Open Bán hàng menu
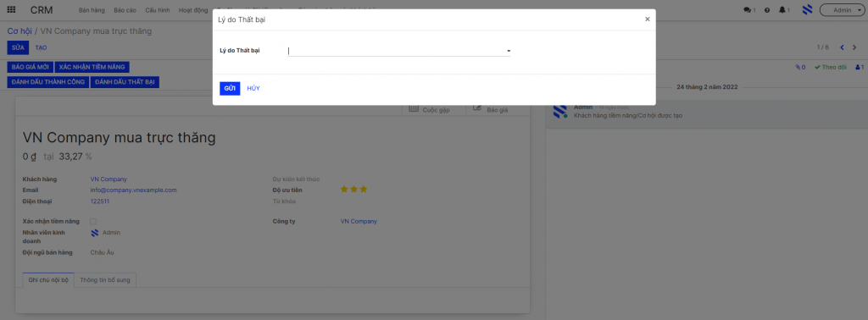 pos(92,10)
